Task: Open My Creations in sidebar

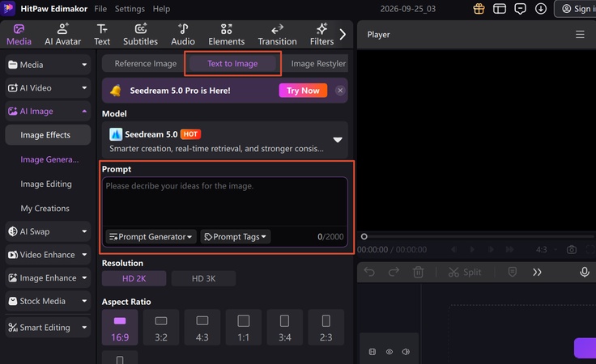Action: click(45, 209)
